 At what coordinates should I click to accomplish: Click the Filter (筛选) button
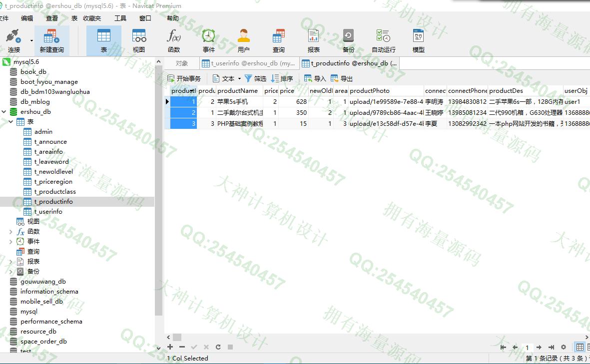255,78
